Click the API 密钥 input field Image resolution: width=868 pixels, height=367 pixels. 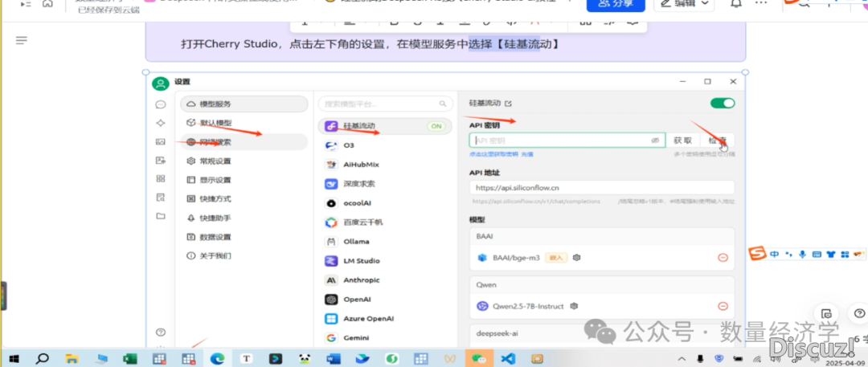pos(567,141)
